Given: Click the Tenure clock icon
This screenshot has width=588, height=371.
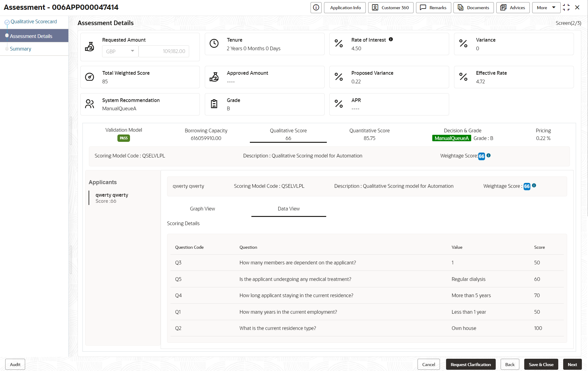Looking at the screenshot, I should [214, 44].
